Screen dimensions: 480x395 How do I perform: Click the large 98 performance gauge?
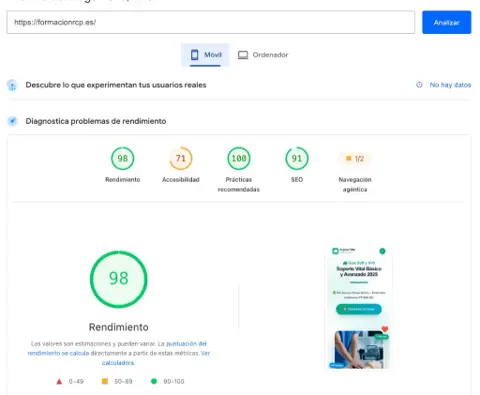[119, 279]
